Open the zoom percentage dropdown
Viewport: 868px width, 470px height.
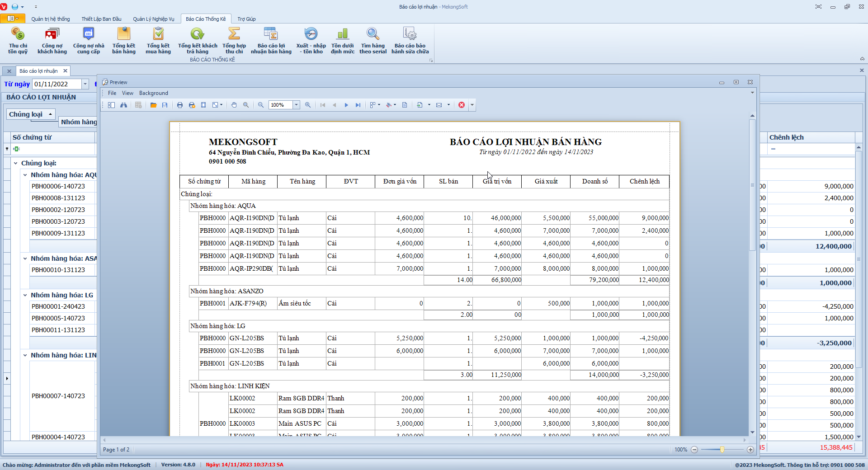297,105
